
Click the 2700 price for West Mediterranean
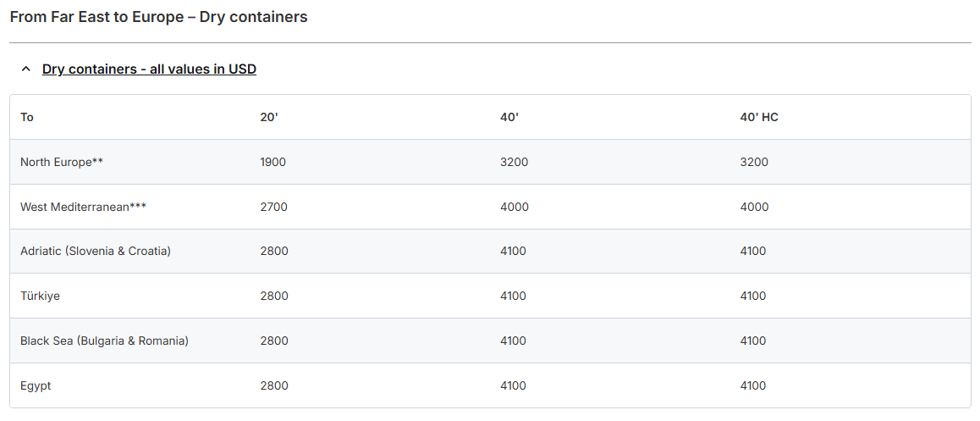274,207
